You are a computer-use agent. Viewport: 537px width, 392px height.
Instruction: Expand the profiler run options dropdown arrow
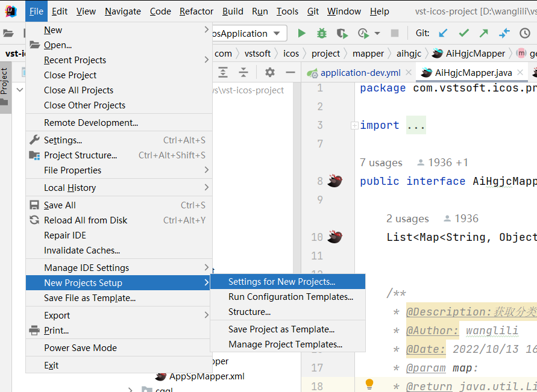click(x=377, y=34)
